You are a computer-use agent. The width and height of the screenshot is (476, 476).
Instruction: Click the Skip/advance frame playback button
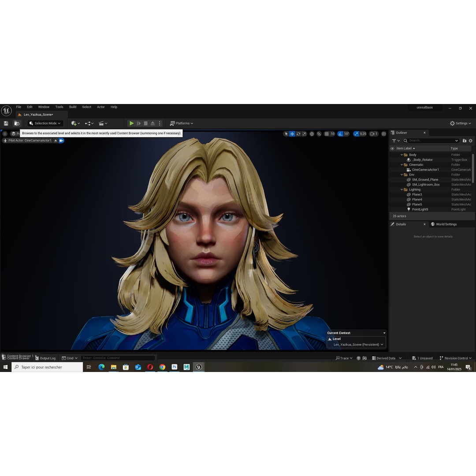point(139,123)
